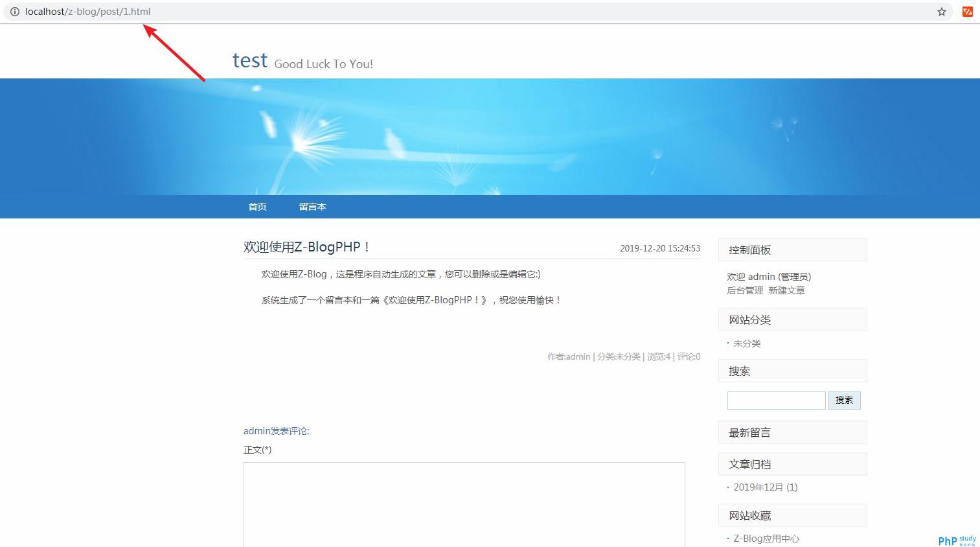The height and width of the screenshot is (547, 980).
Task: Go to 首页 in the navigation bar
Action: click(257, 207)
